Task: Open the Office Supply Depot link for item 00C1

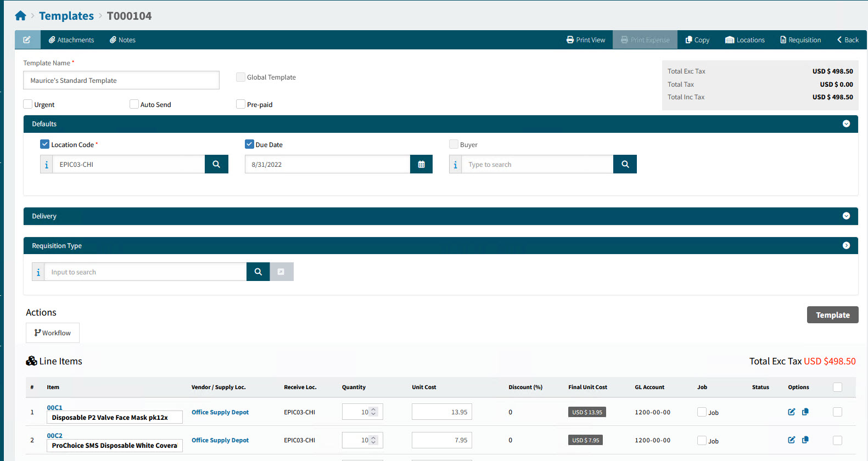Action: 220,412
